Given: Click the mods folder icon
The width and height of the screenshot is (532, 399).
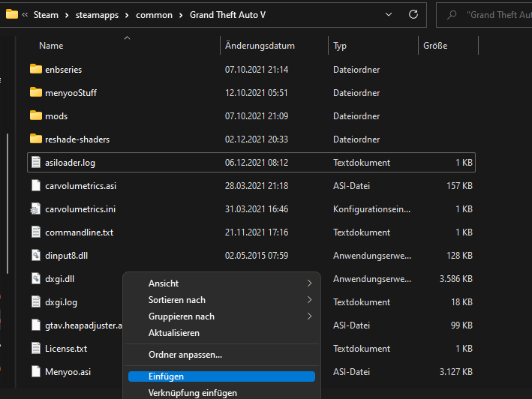Looking at the screenshot, I should pos(36,116).
